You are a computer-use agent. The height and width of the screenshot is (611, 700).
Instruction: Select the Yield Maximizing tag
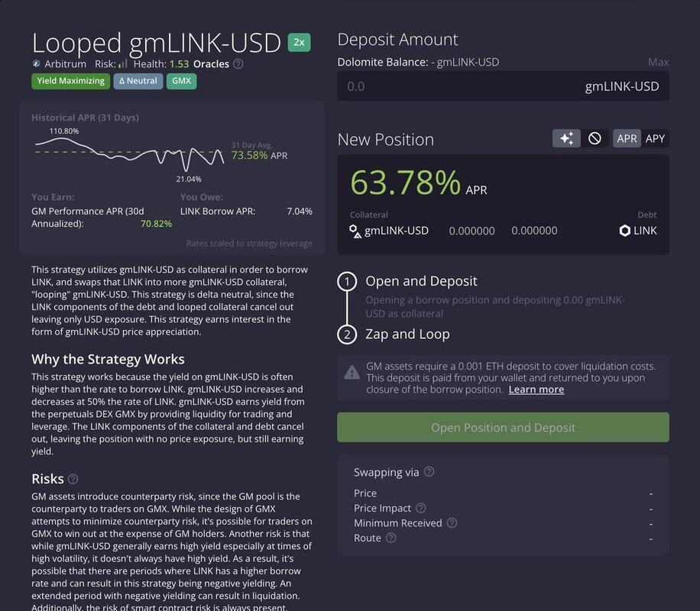[x=70, y=81]
